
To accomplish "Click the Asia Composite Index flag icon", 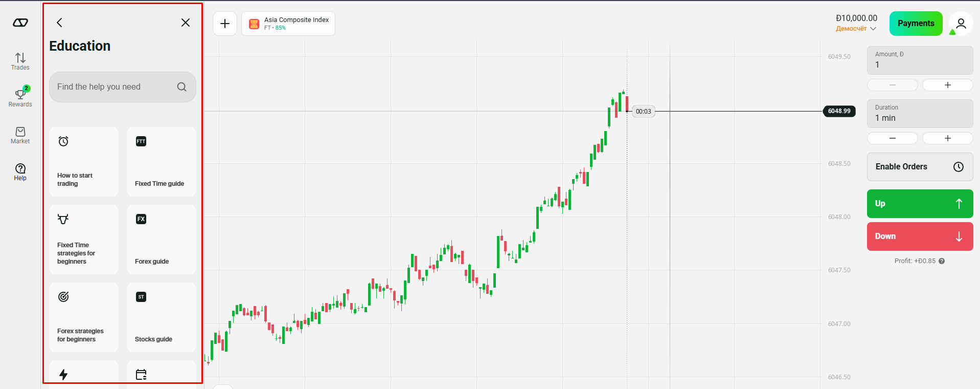I will pos(254,24).
